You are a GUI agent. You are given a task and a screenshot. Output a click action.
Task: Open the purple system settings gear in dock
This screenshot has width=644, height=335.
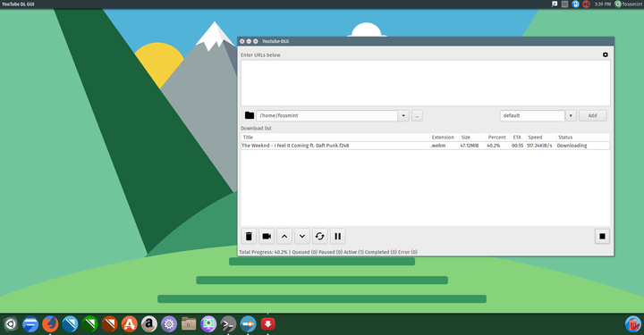169,324
